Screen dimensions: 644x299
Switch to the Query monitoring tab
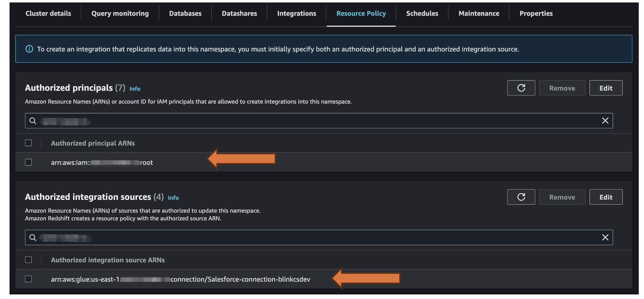(120, 13)
